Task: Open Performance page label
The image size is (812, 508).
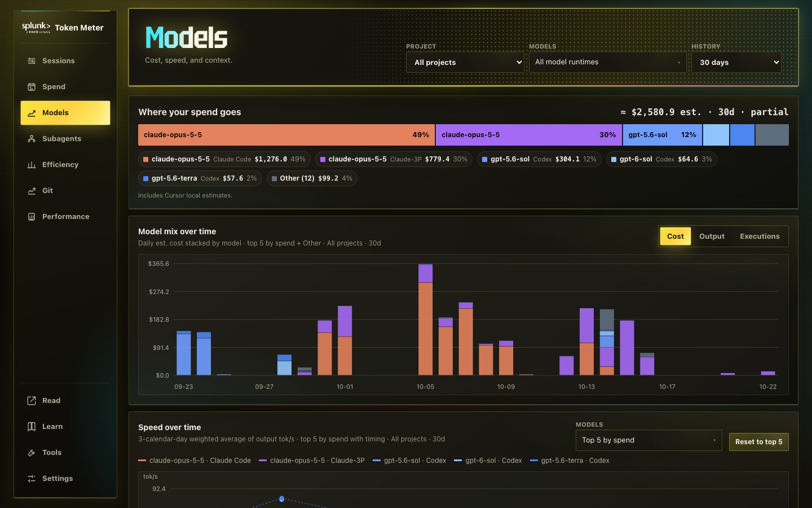Action: pos(65,217)
